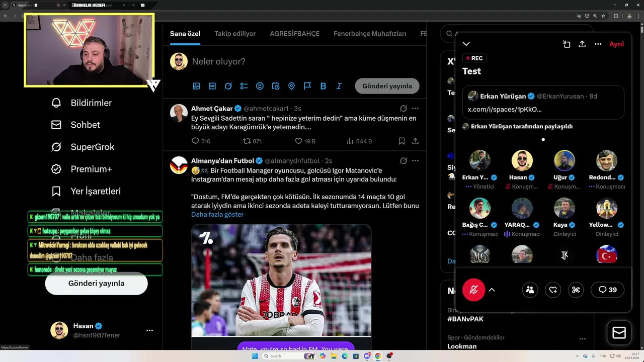Viewport: 644px width, 362px height.
Task: Clip the Space with scissors icon
Action: 576,290
